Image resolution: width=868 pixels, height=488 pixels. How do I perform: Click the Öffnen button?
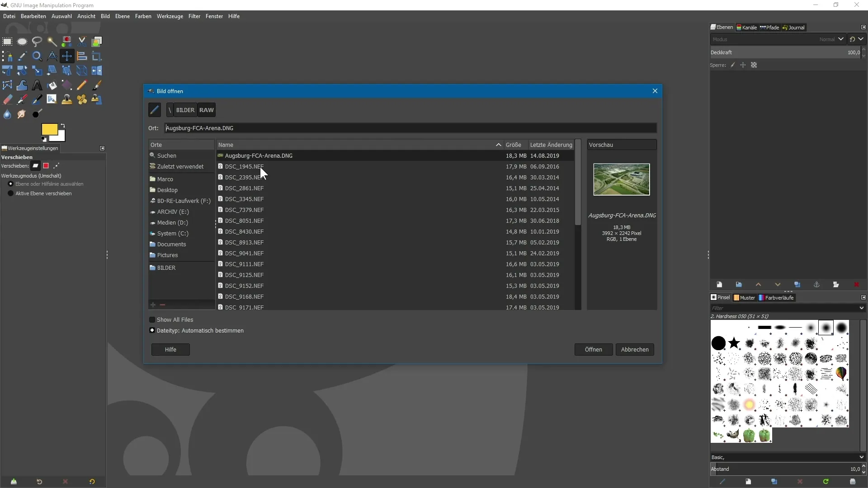(593, 349)
